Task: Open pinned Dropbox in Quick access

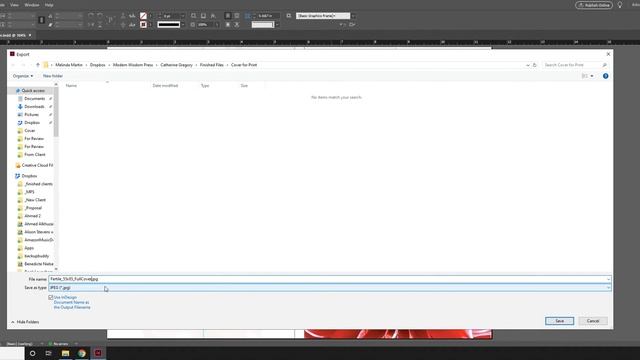Action: coord(32,122)
